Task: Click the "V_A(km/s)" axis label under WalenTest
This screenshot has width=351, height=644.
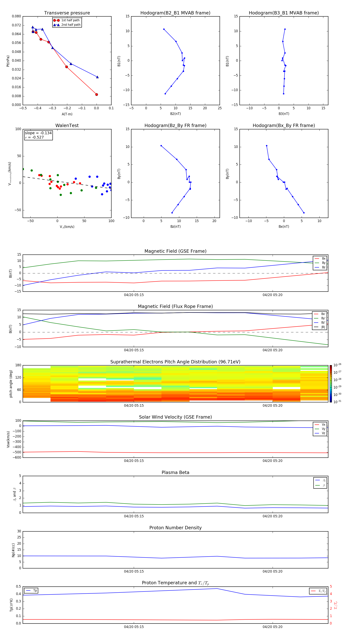Action: [x=67, y=227]
